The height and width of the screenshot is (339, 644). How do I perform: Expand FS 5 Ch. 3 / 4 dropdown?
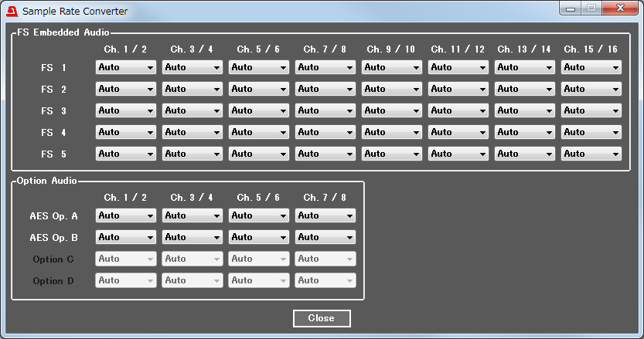tap(193, 154)
